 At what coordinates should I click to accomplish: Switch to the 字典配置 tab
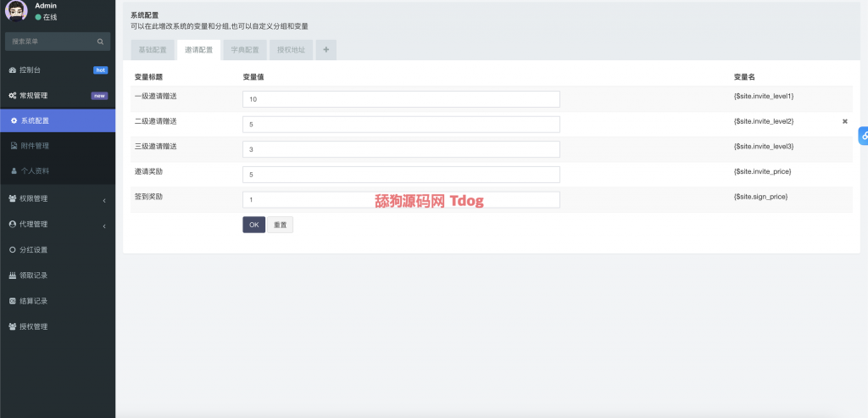pyautogui.click(x=245, y=50)
